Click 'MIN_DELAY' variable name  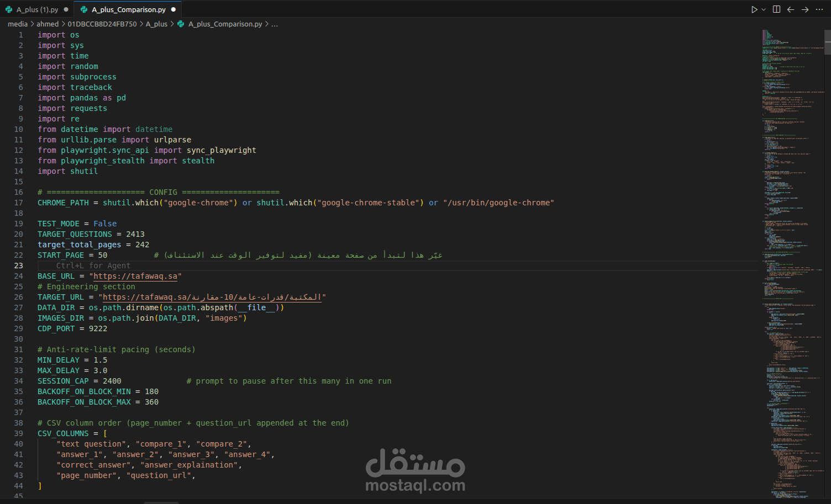click(59, 360)
